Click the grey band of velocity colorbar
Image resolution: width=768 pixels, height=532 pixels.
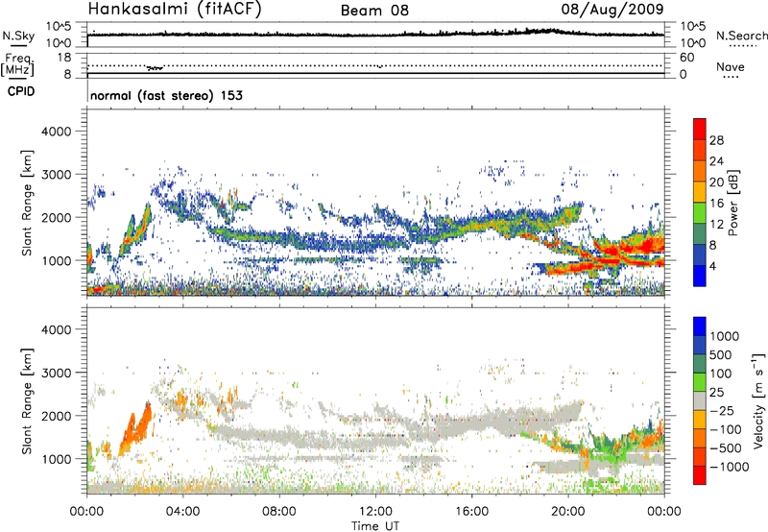point(700,401)
